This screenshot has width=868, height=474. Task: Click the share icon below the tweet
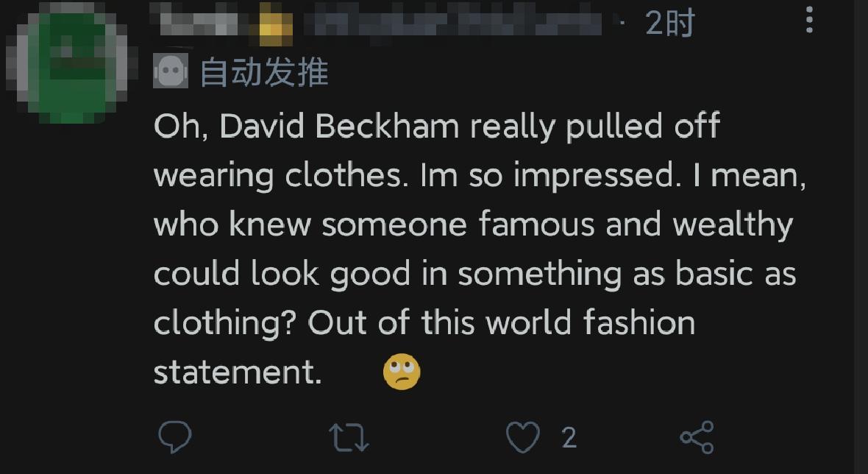click(697, 437)
